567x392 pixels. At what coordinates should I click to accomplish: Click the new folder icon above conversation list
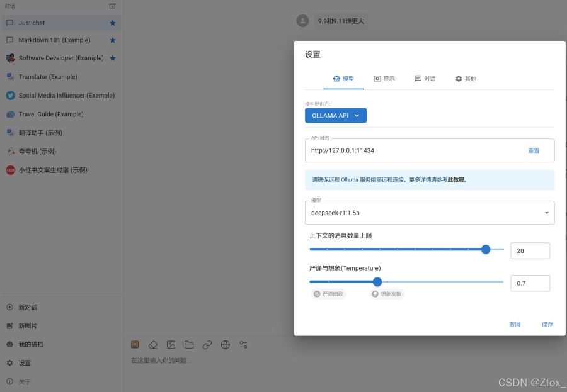112,6
